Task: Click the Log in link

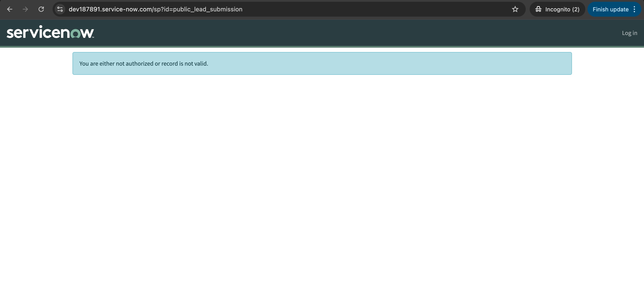Action: click(x=629, y=33)
